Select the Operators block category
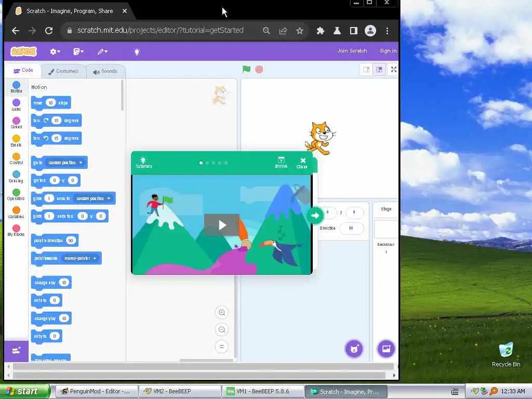 (x=16, y=195)
